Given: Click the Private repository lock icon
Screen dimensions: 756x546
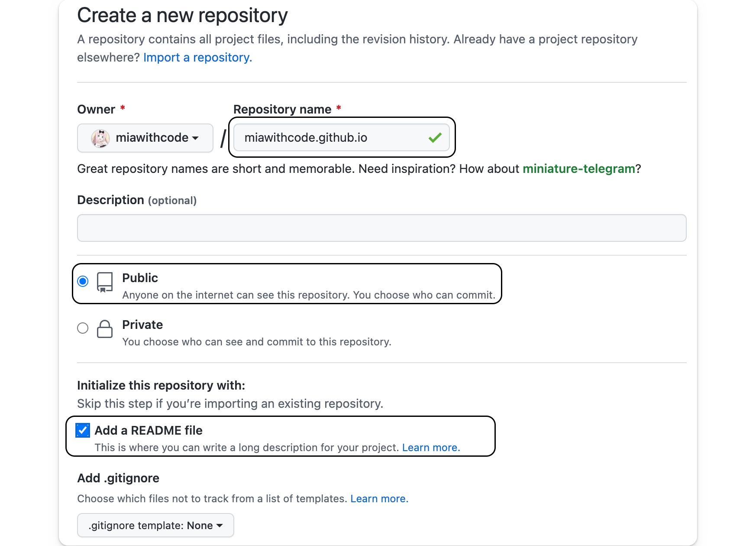Looking at the screenshot, I should pyautogui.click(x=105, y=329).
